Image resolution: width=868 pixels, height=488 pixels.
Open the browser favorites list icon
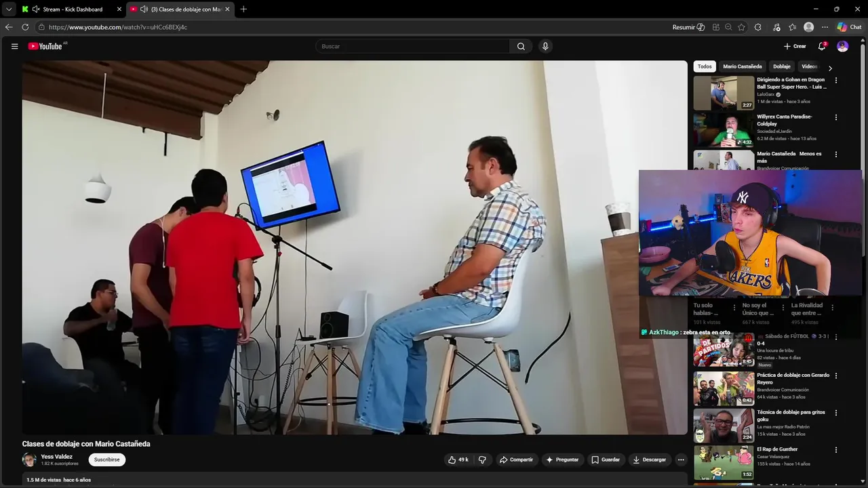pos(792,27)
